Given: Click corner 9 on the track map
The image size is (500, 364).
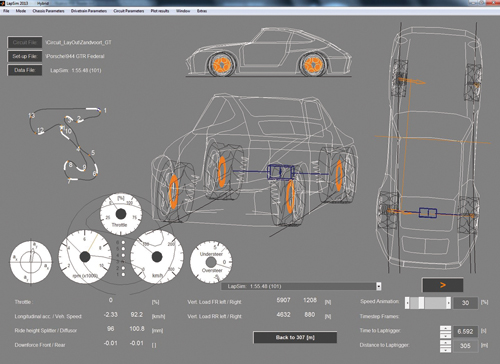Looking at the screenshot, I should (x=84, y=167).
